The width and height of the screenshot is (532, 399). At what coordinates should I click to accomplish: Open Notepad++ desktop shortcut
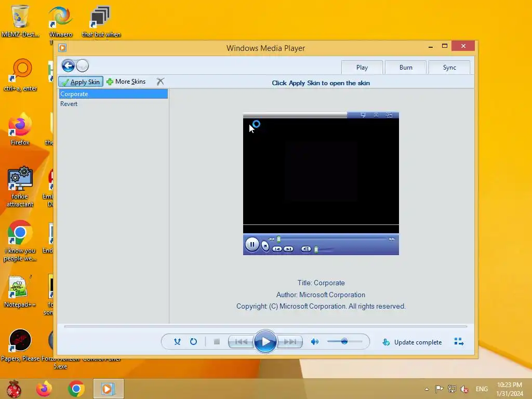point(20,291)
